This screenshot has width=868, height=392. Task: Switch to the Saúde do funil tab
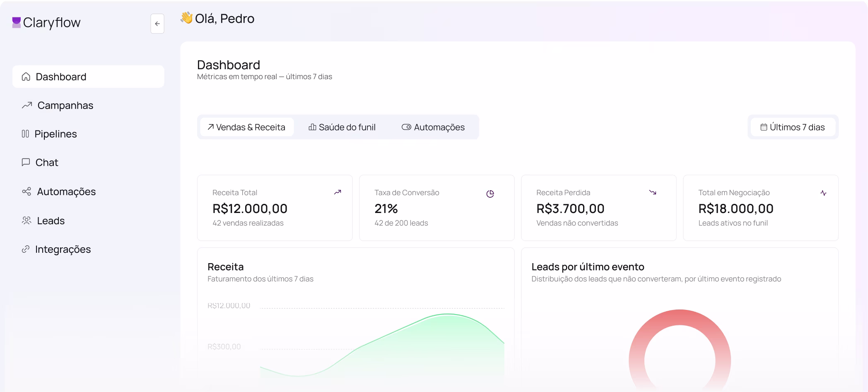pos(342,127)
